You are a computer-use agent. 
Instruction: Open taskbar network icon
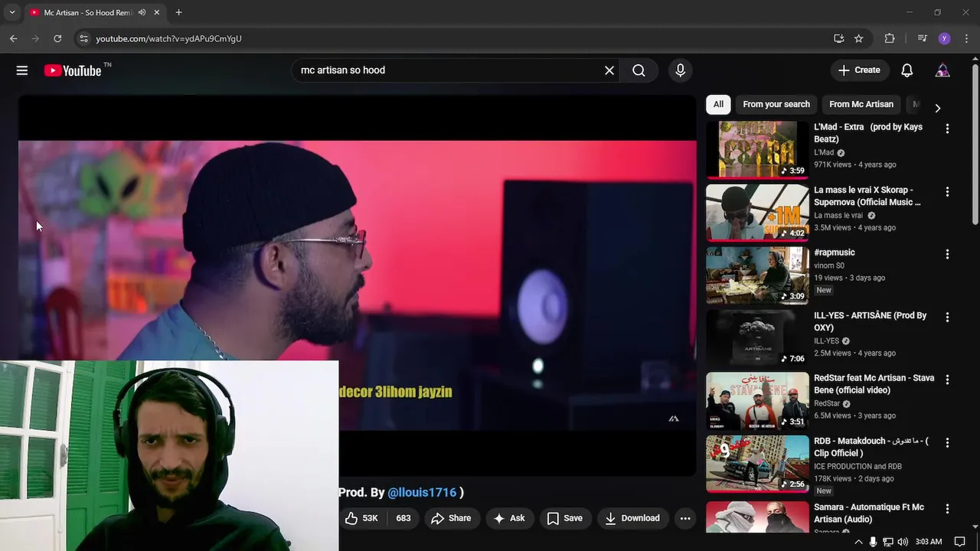(888, 542)
